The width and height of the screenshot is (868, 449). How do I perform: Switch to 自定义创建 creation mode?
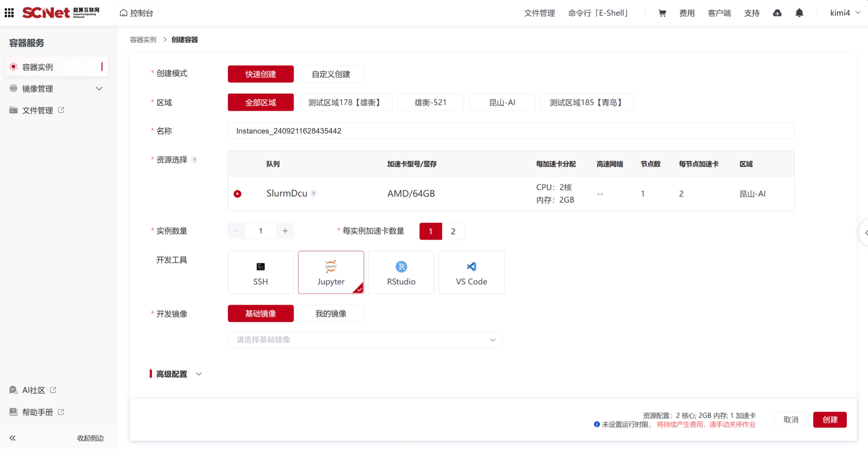pyautogui.click(x=330, y=74)
